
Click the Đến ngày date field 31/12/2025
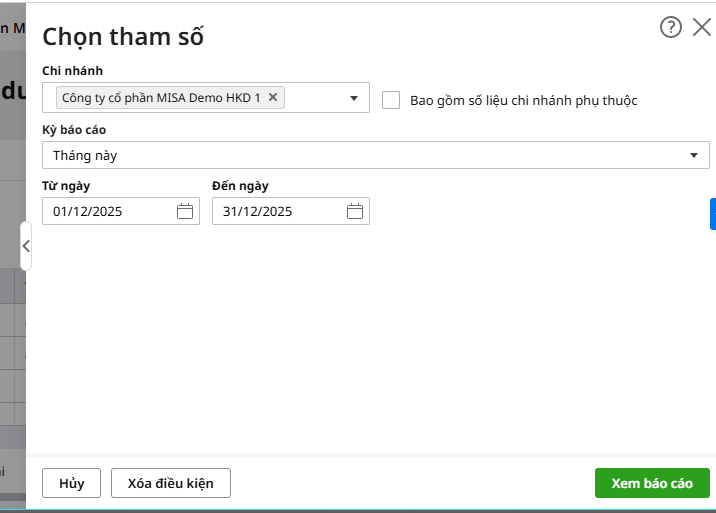tap(278, 211)
